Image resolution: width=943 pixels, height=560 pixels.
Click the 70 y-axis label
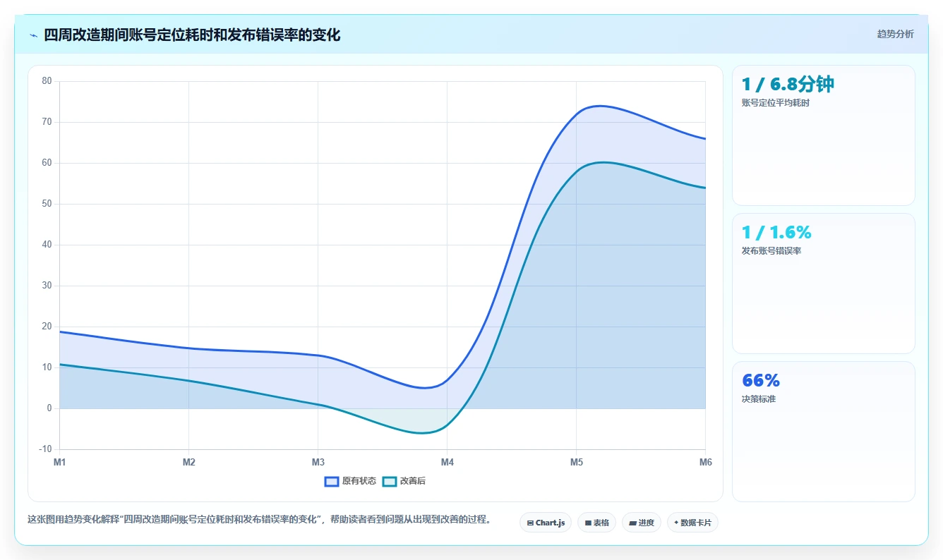tap(47, 122)
